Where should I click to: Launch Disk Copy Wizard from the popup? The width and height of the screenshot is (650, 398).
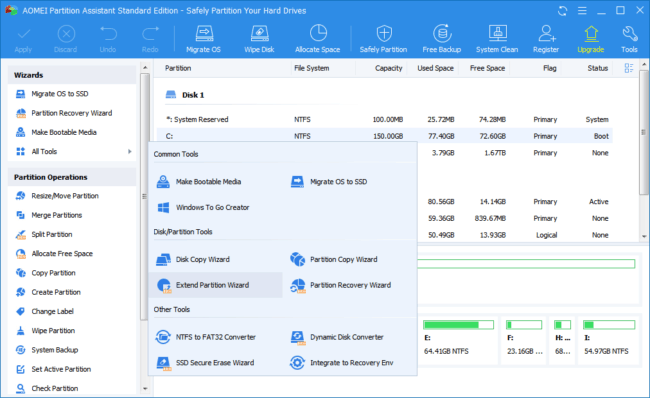(x=193, y=260)
